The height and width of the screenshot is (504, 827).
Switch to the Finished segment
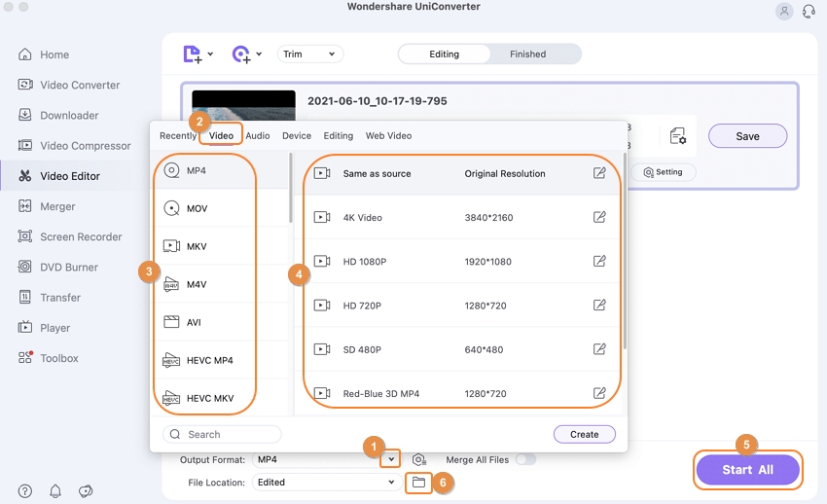click(x=527, y=54)
